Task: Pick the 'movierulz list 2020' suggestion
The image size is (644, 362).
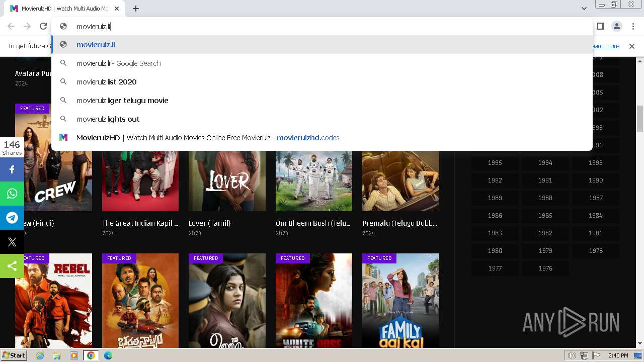Action: [322, 82]
